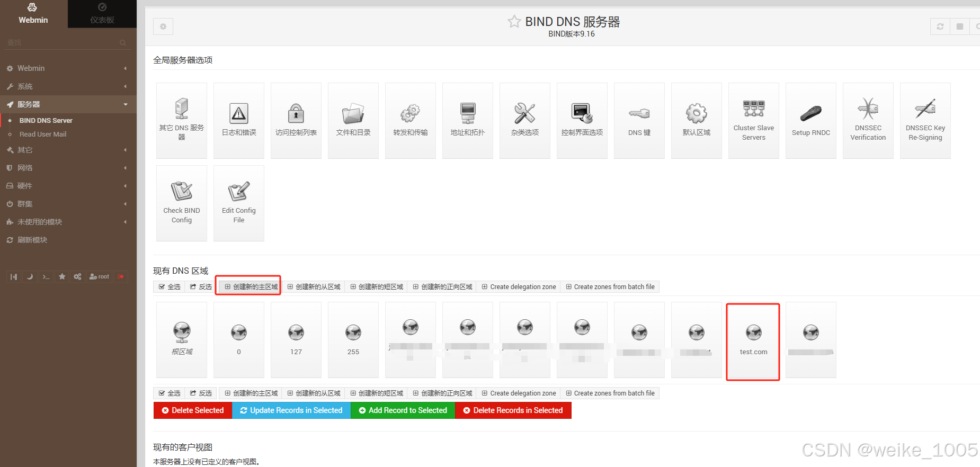
Task: Expand the 其它 sidebar category
Action: [x=68, y=150]
